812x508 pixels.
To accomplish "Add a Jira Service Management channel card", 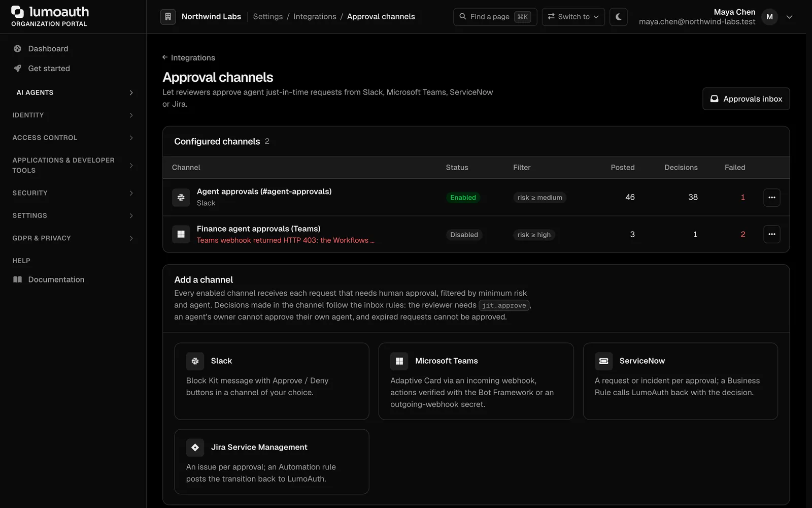I will (x=272, y=461).
